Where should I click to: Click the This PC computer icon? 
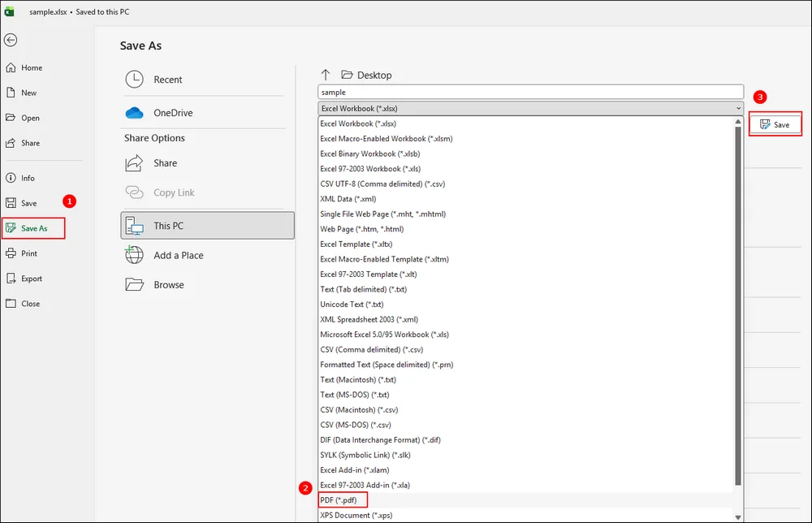(135, 226)
